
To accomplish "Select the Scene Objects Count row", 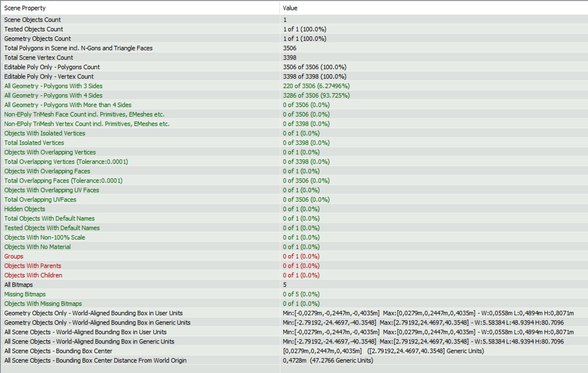I will pos(294,20).
